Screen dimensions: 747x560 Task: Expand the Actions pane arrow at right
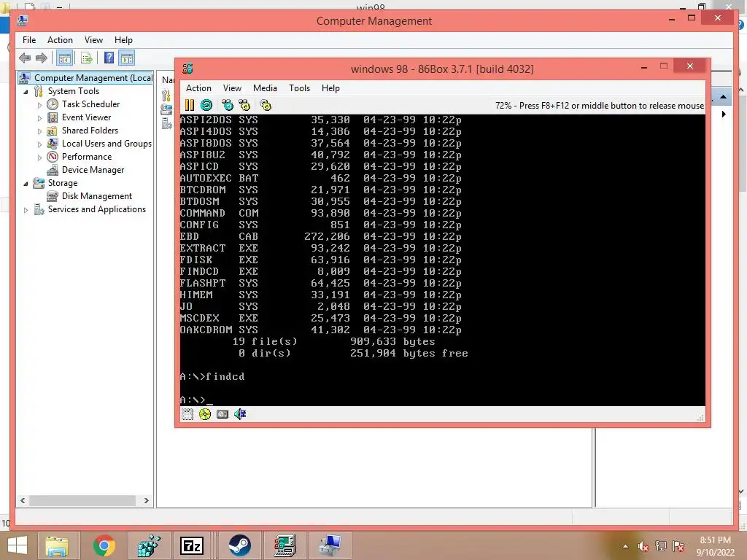pos(724,114)
